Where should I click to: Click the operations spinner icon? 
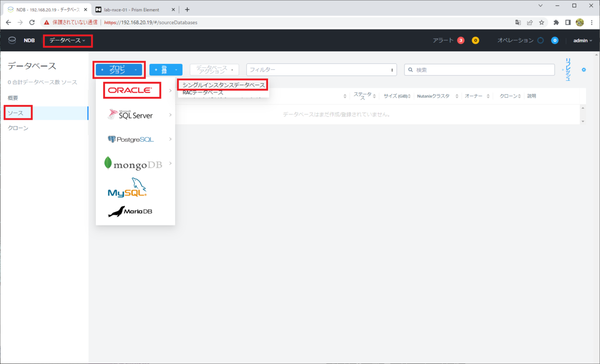(x=540, y=40)
